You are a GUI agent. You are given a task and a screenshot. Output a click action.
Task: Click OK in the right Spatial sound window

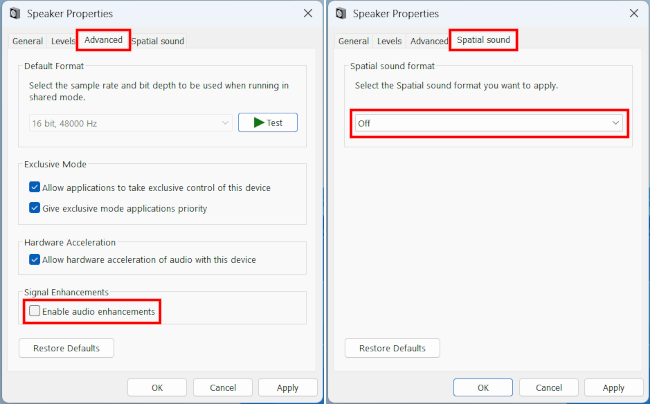pyautogui.click(x=483, y=387)
